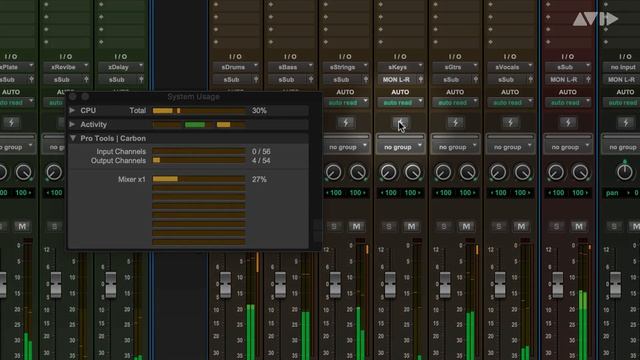Toggle DSP mode lightning button on the no input track
Screen dimensions: 640x360
click(626, 122)
